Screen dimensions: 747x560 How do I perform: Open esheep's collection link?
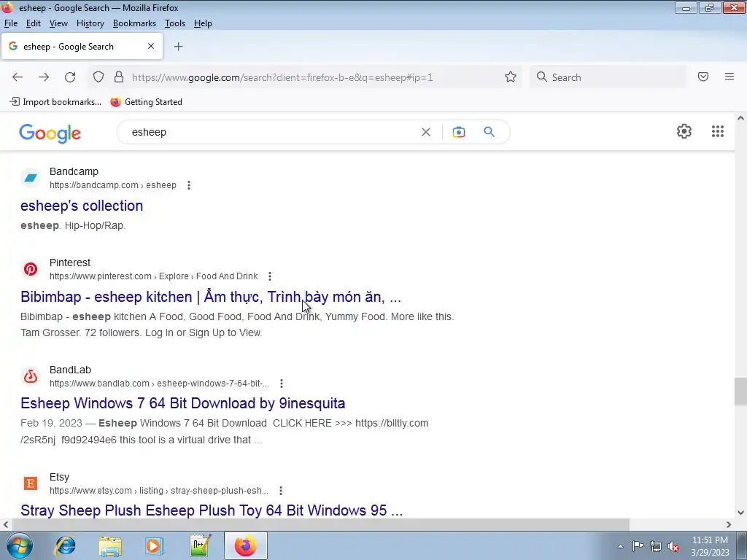[82, 206]
